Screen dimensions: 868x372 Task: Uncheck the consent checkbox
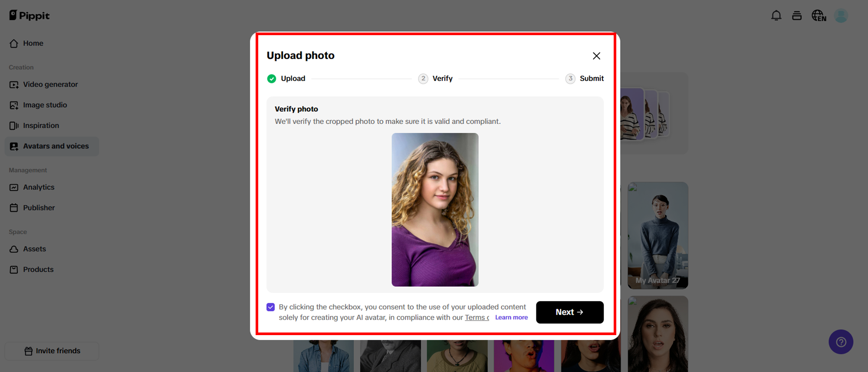pyautogui.click(x=271, y=307)
